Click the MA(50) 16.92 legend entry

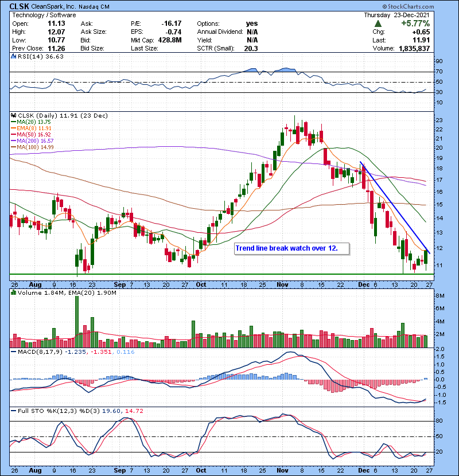click(34, 134)
